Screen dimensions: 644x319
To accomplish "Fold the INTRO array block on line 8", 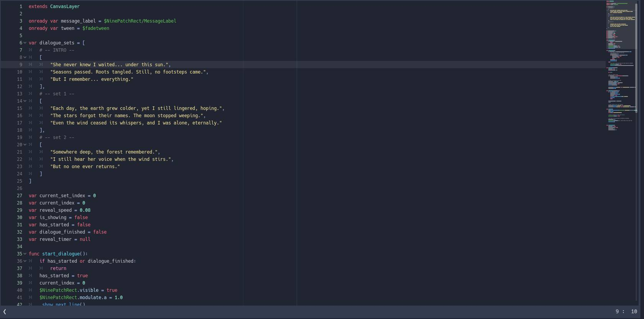I will tap(25, 57).
